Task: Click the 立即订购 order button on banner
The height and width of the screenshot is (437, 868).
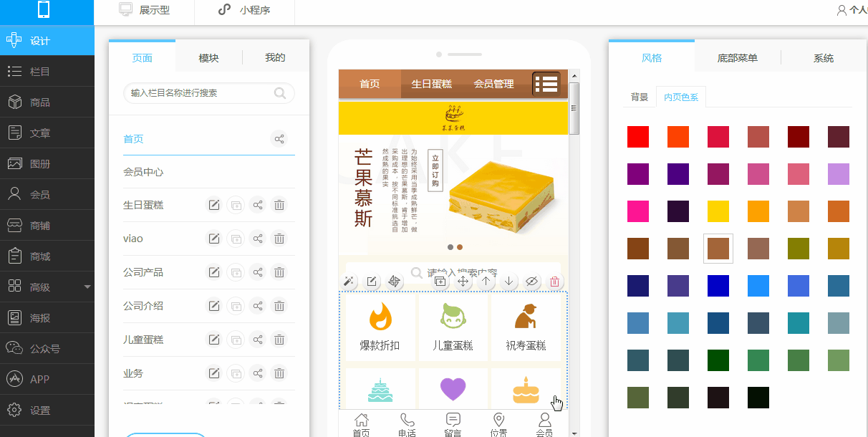Action: click(x=435, y=171)
